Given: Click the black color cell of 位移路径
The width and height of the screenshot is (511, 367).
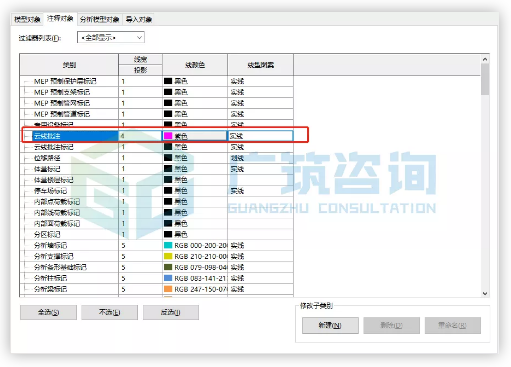Looking at the screenshot, I should 195,158.
